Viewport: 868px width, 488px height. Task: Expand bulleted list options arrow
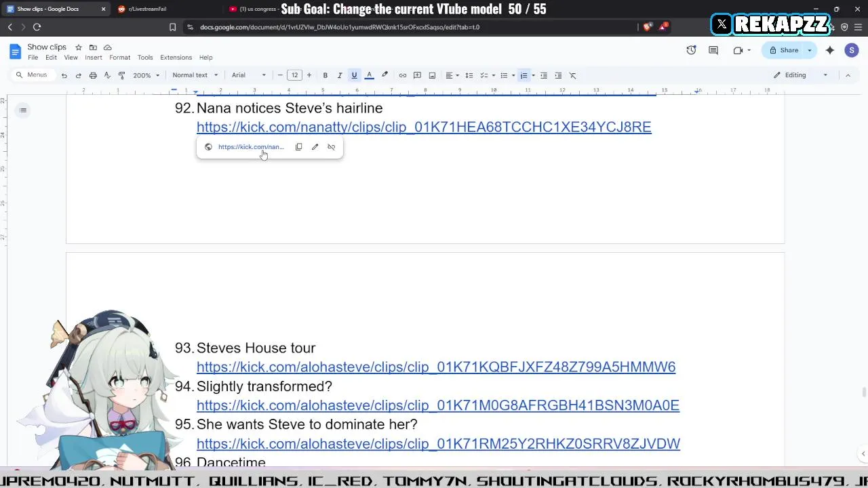tap(513, 75)
